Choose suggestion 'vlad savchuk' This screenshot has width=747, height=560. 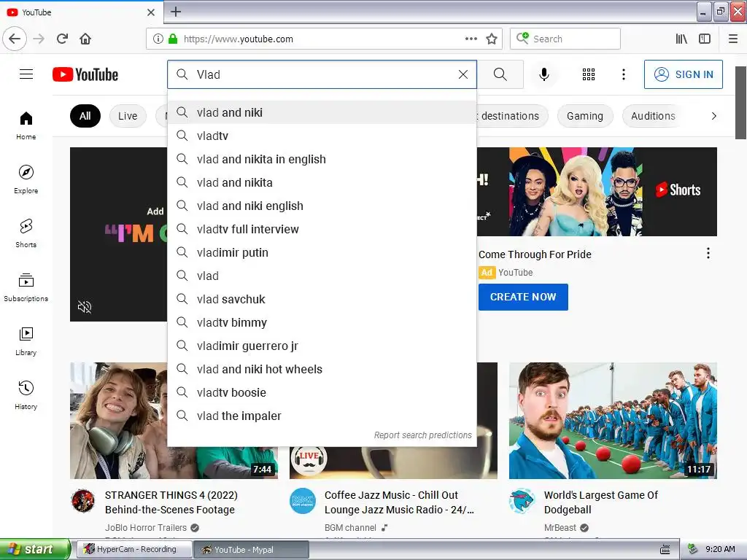pyautogui.click(x=322, y=299)
